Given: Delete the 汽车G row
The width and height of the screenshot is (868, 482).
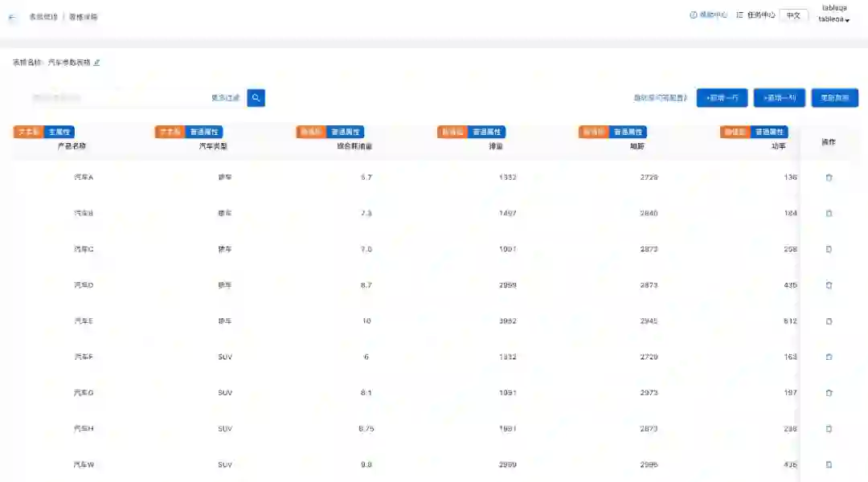Looking at the screenshot, I should 829,393.
